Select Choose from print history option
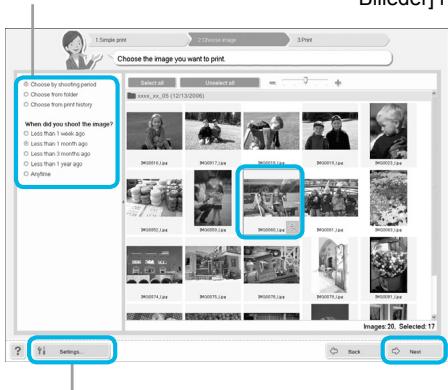This screenshot has width=448, height=390. click(58, 104)
